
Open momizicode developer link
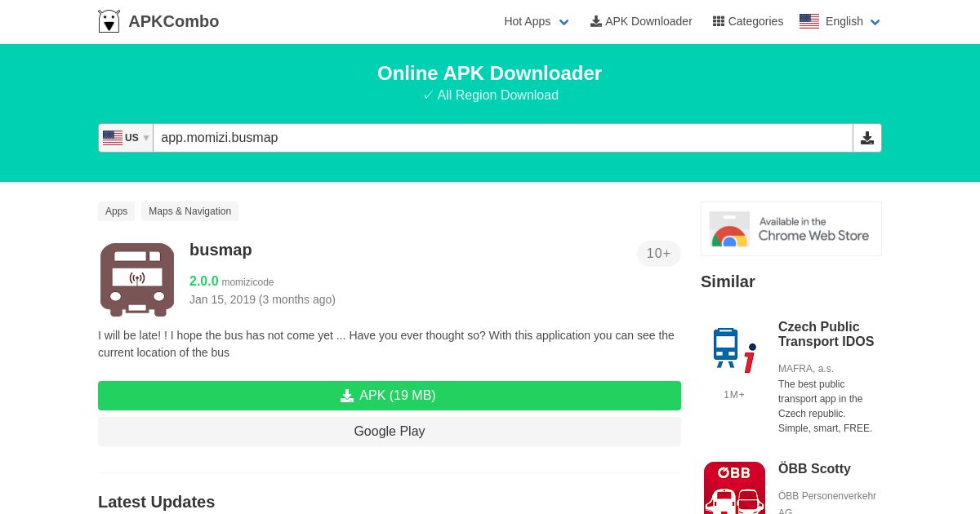pos(247,282)
